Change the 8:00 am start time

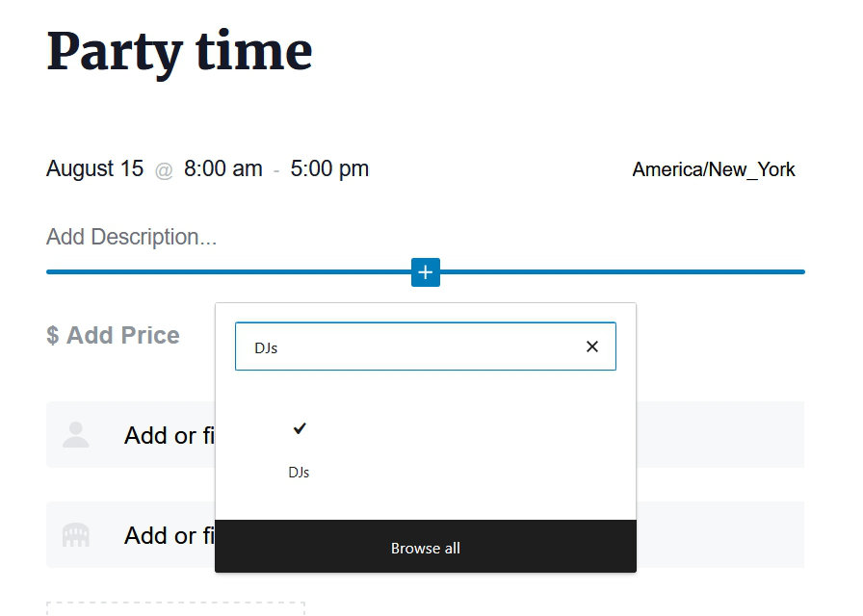click(223, 169)
